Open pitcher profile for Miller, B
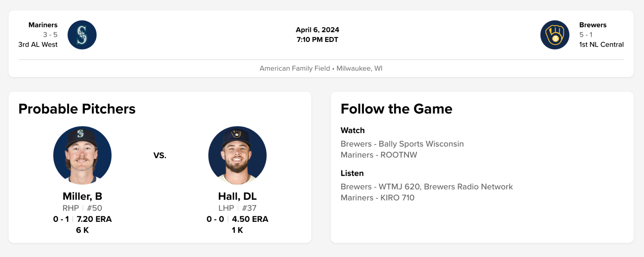 [82, 196]
